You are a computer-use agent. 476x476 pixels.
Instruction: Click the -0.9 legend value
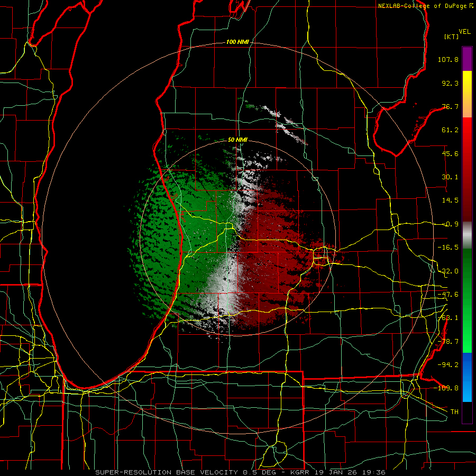click(x=450, y=224)
